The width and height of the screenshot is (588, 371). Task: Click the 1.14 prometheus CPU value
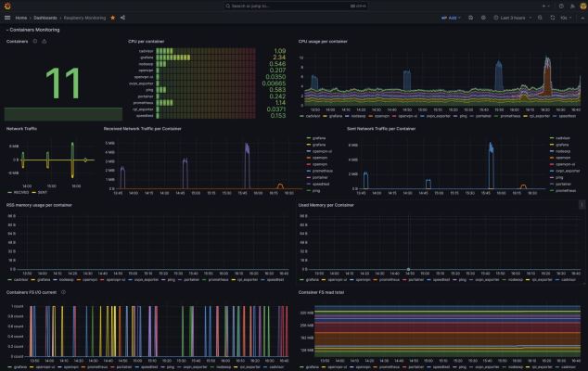pos(280,103)
